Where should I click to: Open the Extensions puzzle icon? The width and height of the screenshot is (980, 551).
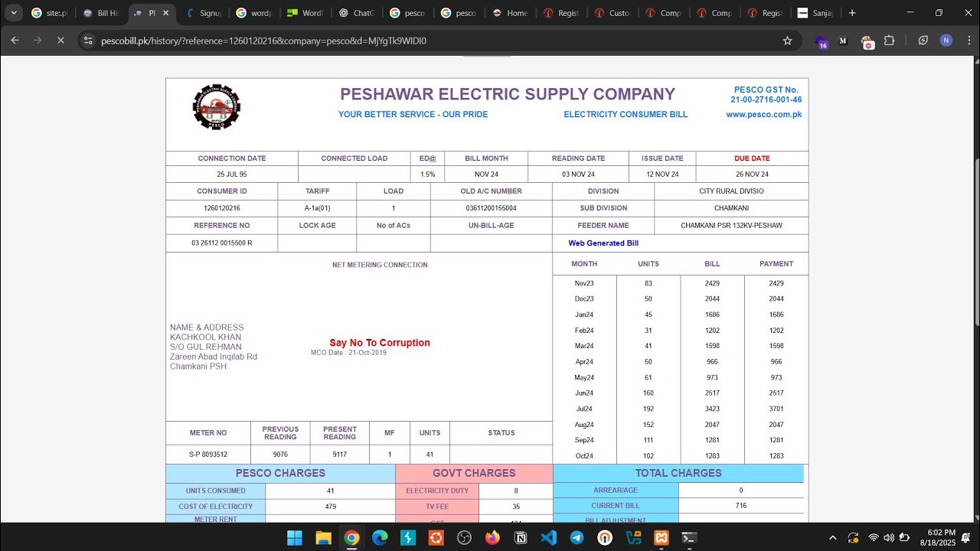890,41
